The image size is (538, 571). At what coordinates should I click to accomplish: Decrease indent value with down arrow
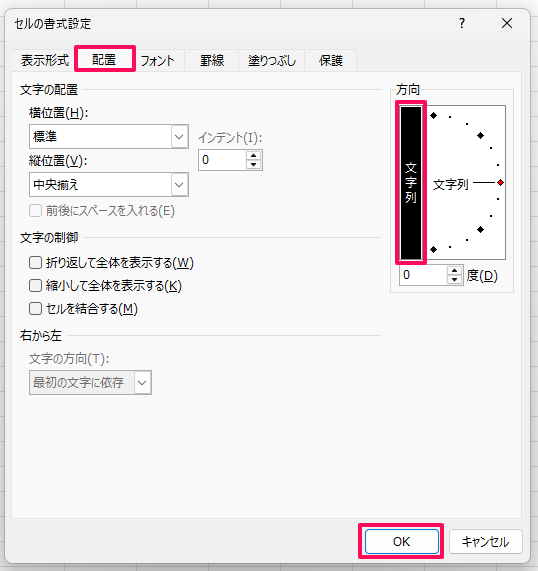pyautogui.click(x=254, y=165)
